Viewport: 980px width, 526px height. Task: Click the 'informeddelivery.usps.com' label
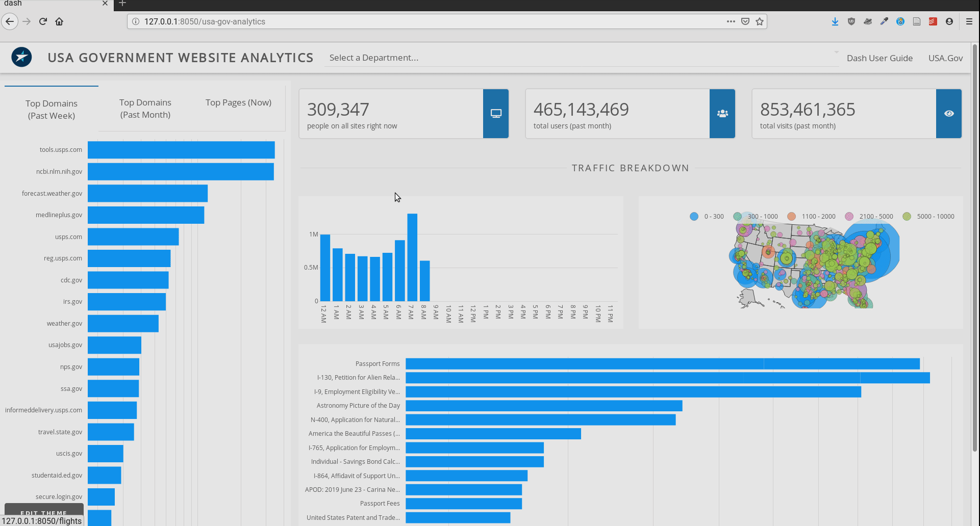pyautogui.click(x=43, y=410)
